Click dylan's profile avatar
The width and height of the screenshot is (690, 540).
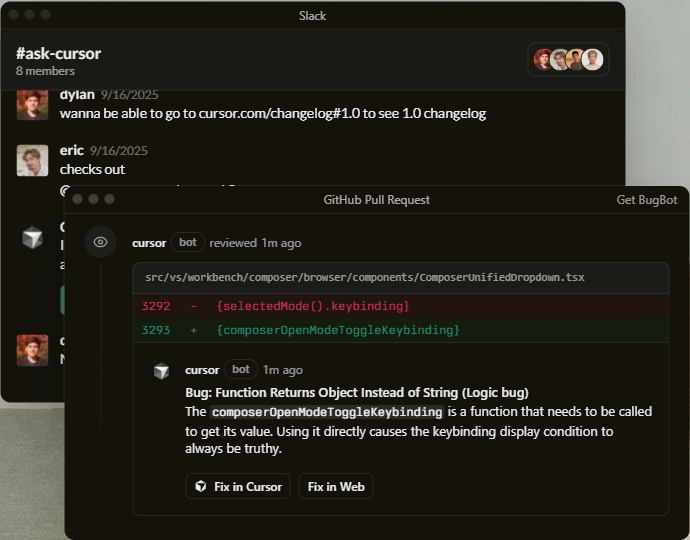[x=33, y=104]
